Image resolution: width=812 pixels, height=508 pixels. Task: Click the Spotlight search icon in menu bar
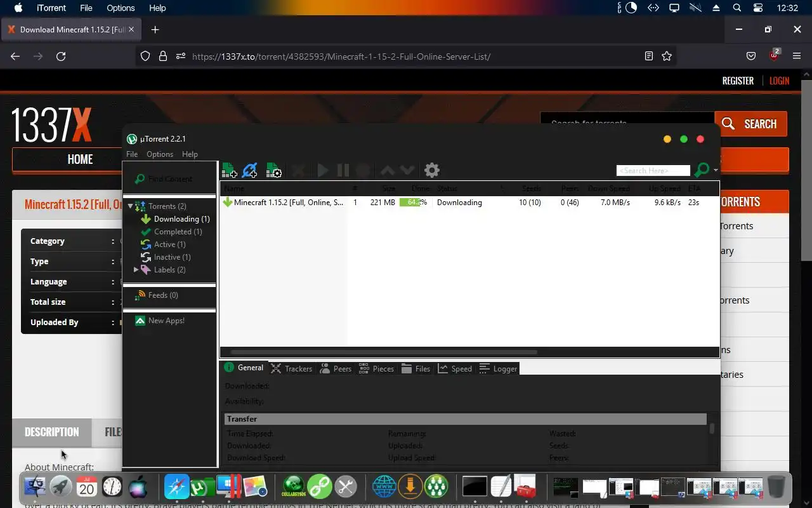pyautogui.click(x=737, y=8)
